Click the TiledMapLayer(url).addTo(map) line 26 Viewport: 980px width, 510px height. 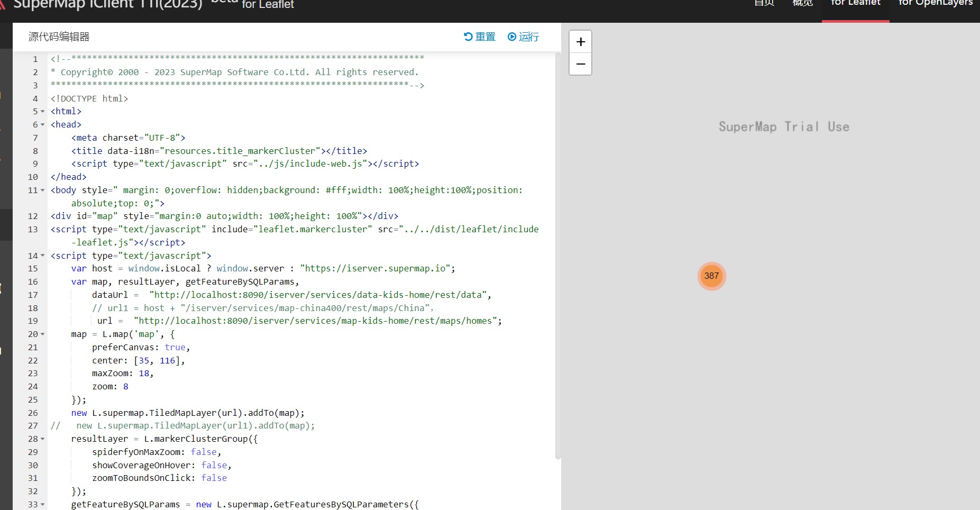click(188, 413)
